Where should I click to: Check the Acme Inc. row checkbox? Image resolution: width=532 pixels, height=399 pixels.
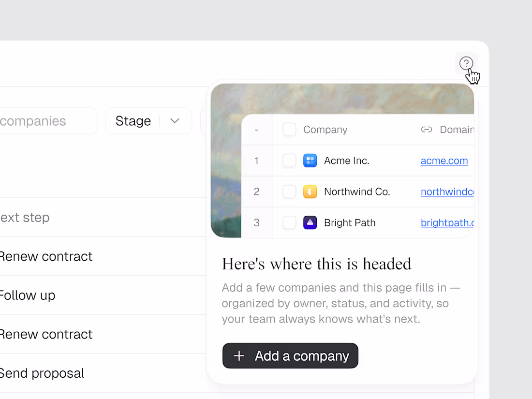(x=289, y=161)
